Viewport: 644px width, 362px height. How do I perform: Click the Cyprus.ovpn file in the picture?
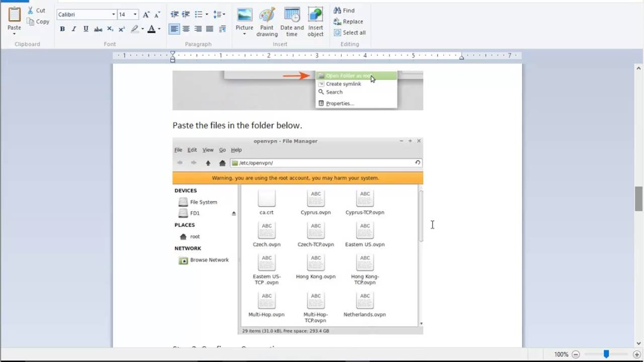coord(315,203)
